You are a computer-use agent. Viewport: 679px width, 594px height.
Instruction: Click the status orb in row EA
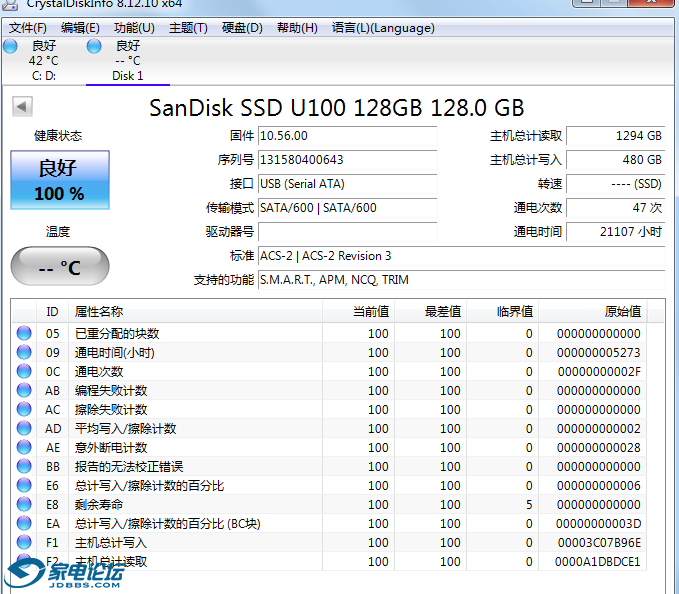click(x=24, y=523)
